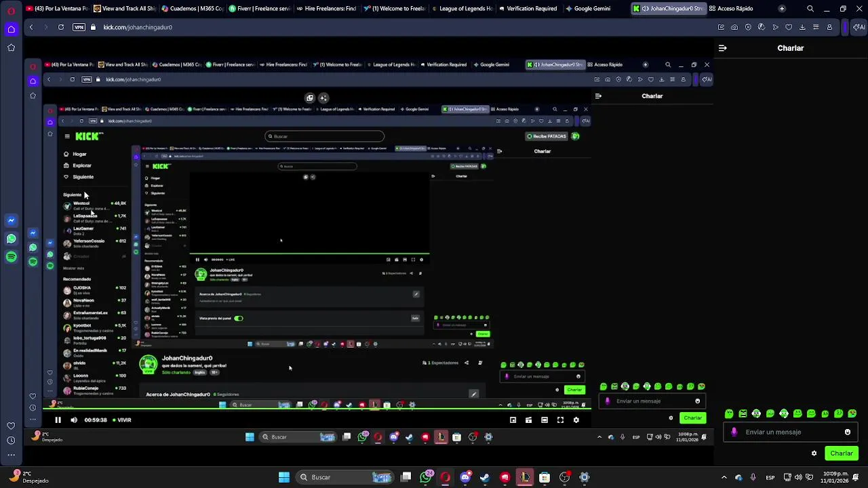Open the AI assistant button in address bar
868x488 pixels.
click(859, 27)
